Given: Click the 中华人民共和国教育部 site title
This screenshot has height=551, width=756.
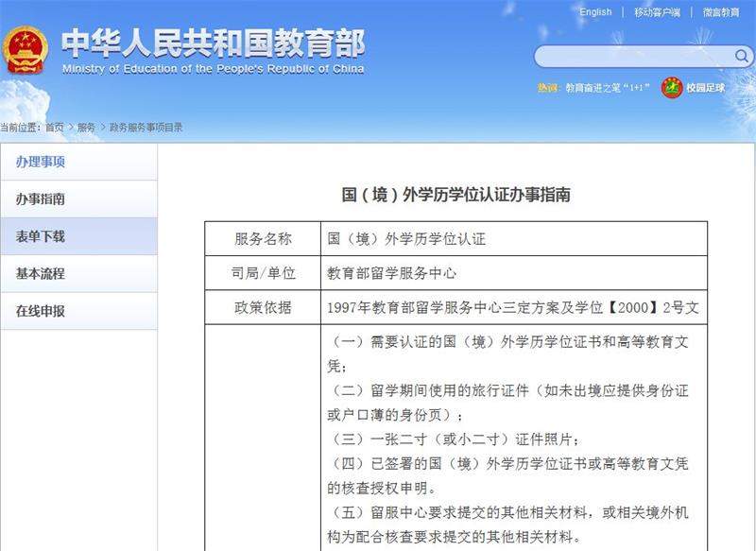Looking at the screenshot, I should click(213, 43).
